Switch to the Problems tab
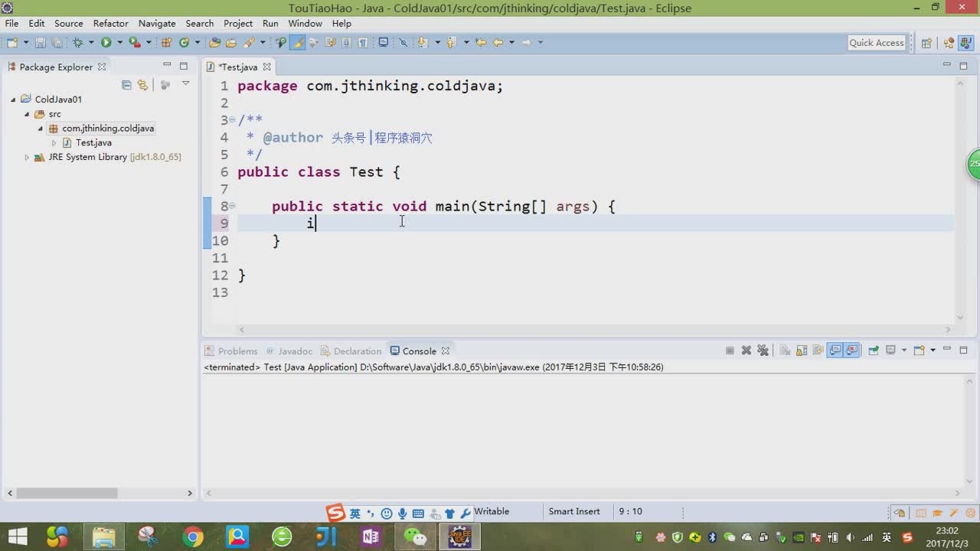 click(231, 351)
